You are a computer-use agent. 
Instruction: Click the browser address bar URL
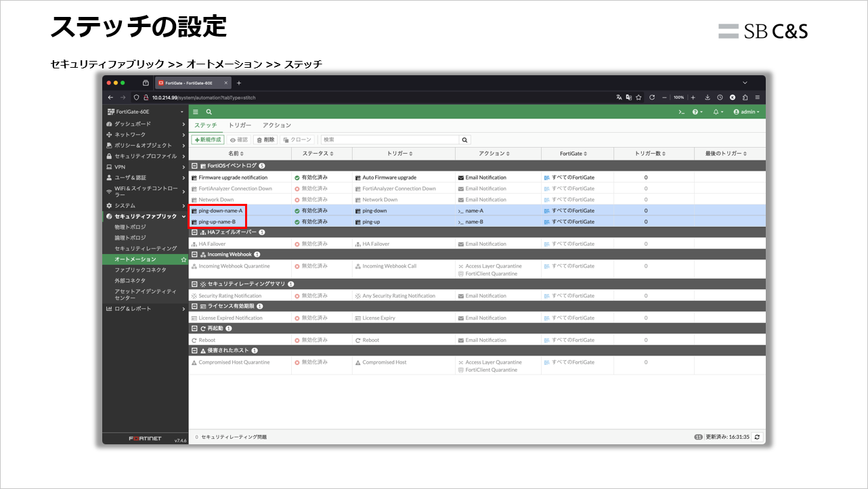pyautogui.click(x=203, y=98)
